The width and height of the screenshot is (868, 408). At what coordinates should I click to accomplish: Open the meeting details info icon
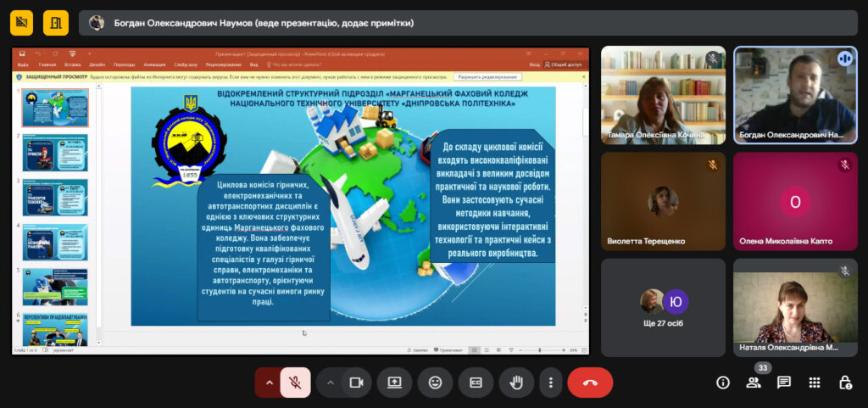[723, 383]
